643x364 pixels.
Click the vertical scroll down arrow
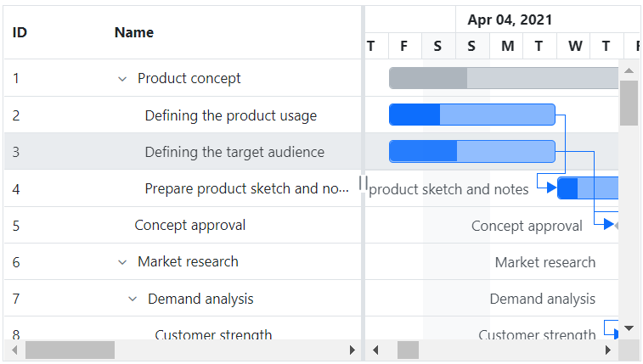pos(629,328)
